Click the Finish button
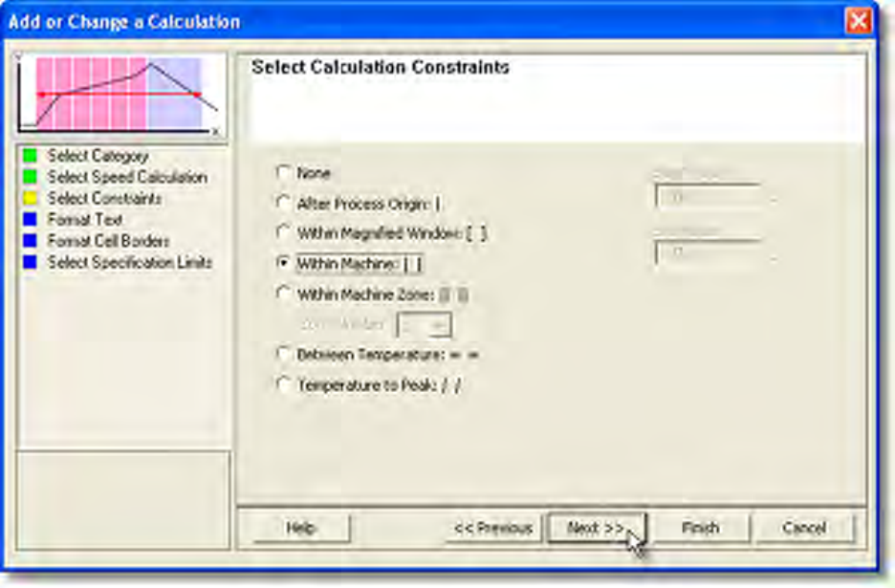Viewport: 895px width, 588px height. tap(700, 528)
